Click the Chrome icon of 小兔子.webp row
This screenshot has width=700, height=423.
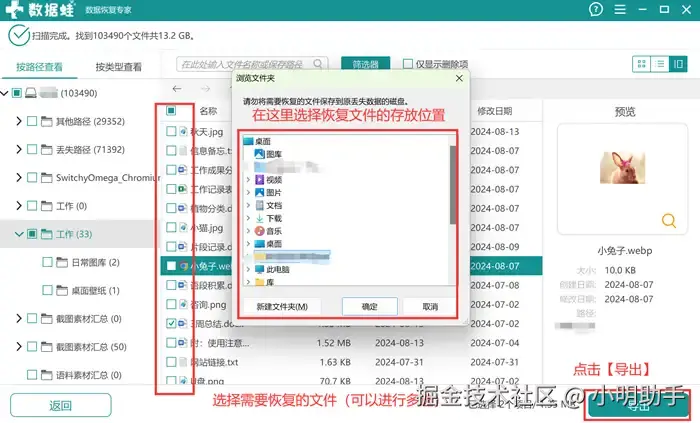183,266
